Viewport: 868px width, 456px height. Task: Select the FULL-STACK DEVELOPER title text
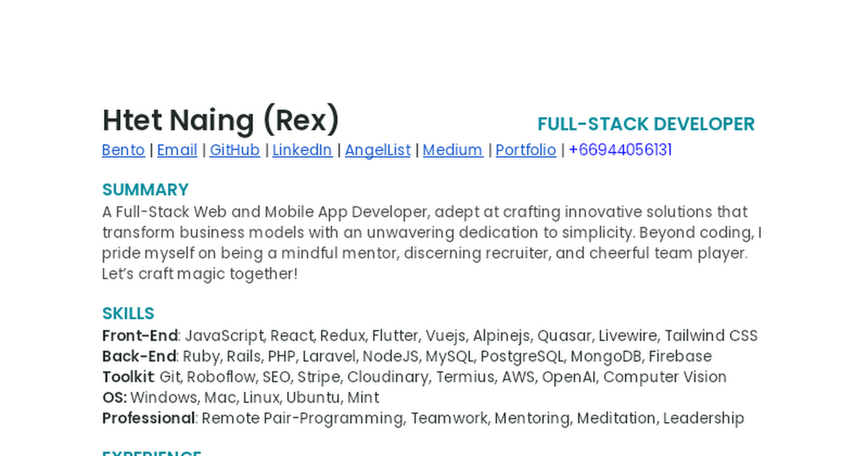[x=646, y=124]
